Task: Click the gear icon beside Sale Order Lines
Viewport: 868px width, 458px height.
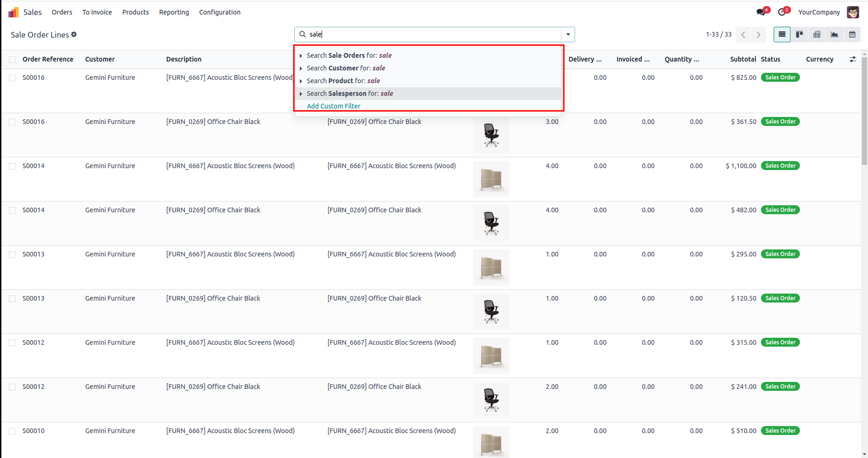Action: 74,34
